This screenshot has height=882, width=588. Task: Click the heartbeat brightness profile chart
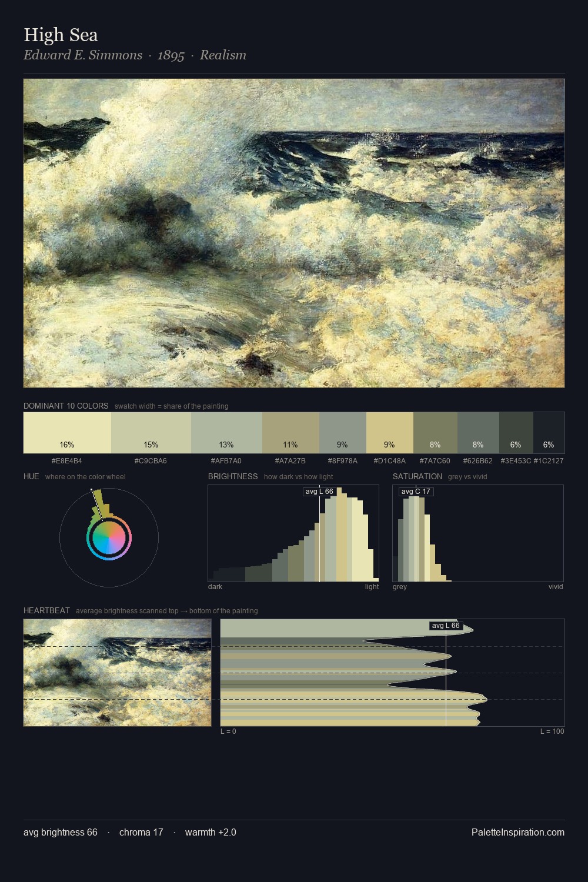[392, 673]
